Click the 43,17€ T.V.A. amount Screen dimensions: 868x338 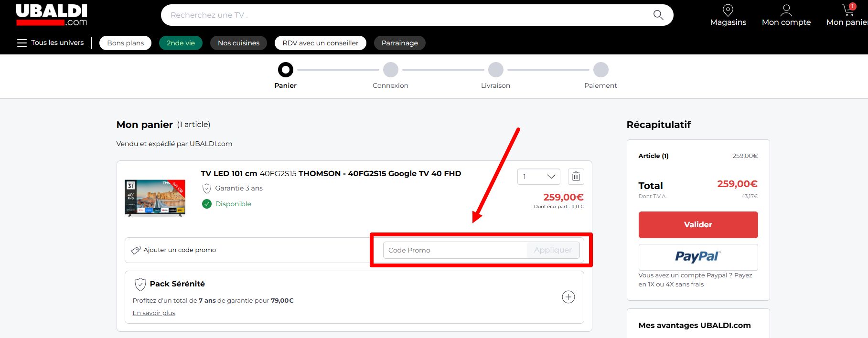point(750,196)
